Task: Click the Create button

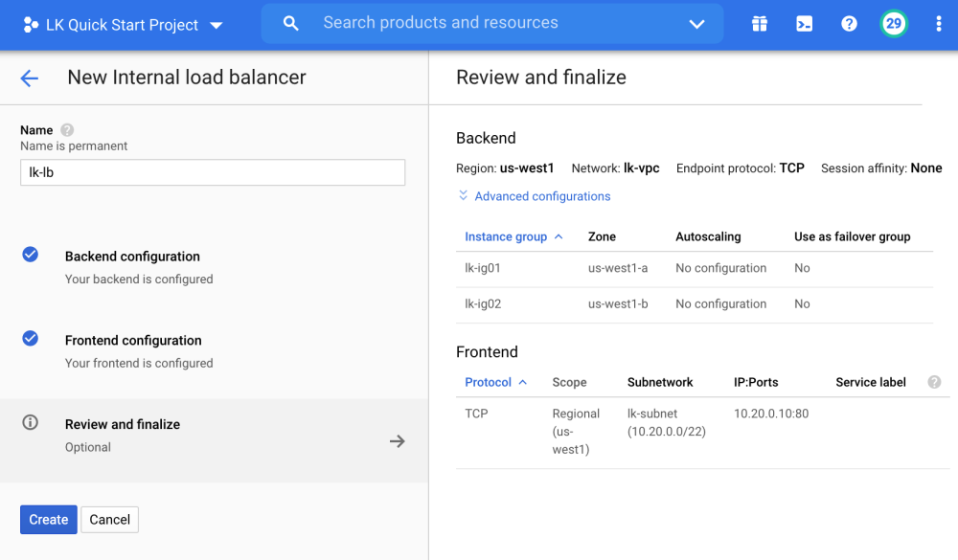Action: point(48,520)
